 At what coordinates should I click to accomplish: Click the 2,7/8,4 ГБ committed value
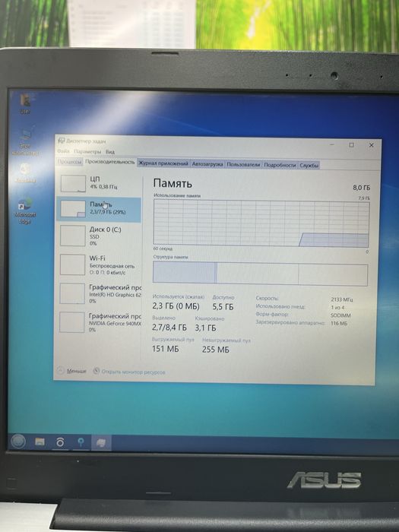[169, 328]
